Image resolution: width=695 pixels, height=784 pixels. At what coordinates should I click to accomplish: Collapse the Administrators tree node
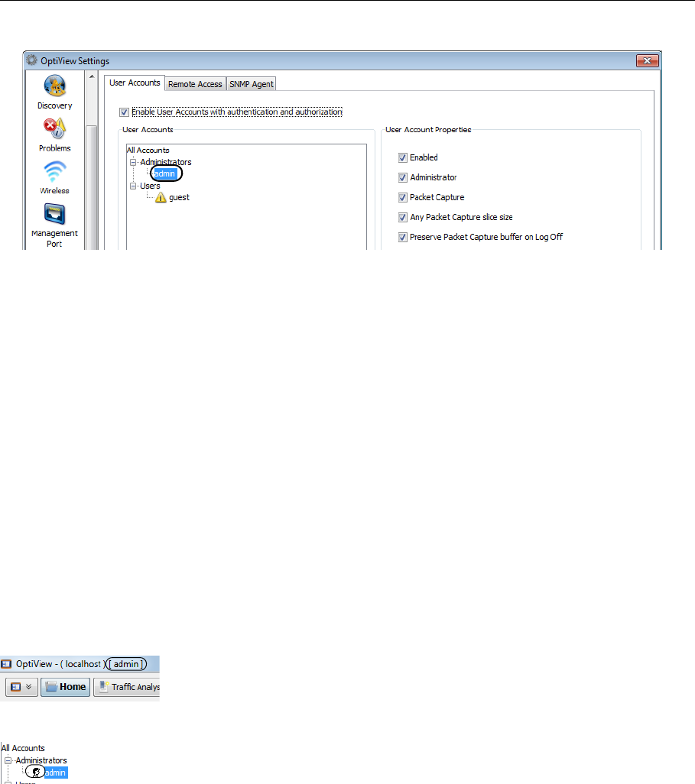(133, 162)
